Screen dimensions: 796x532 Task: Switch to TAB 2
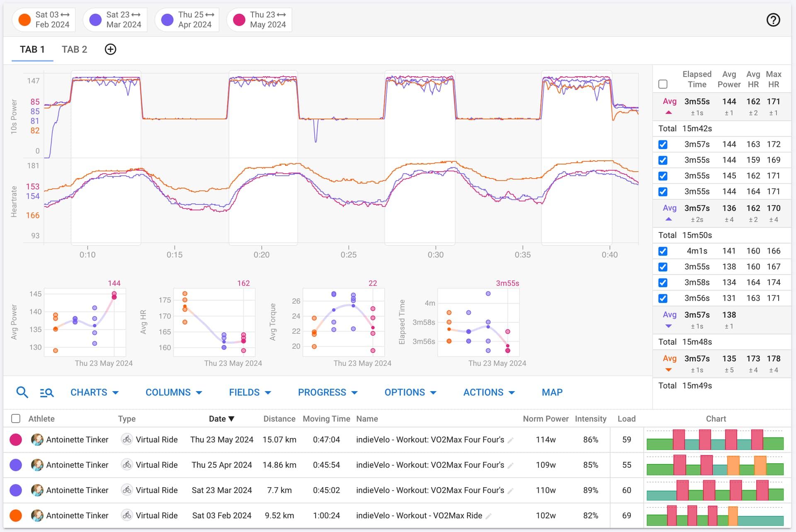[74, 49]
